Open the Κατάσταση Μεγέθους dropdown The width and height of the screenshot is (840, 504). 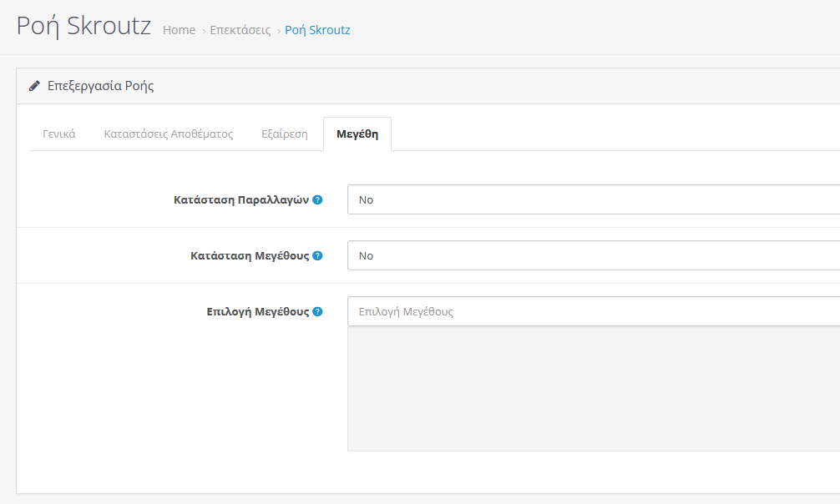[x=594, y=255]
